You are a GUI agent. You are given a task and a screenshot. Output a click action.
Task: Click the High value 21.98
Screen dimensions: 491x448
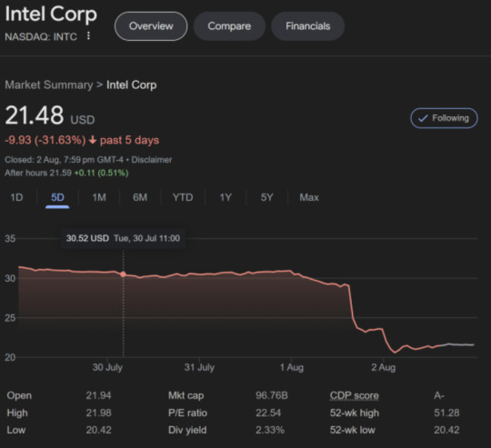pyautogui.click(x=98, y=413)
